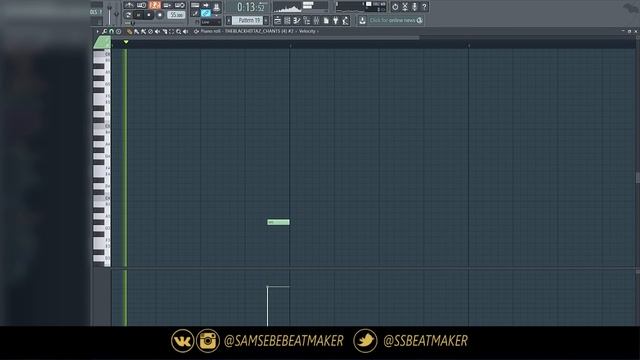Select the note's velocity bar handle
This screenshot has width=640, height=360.
pyautogui.click(x=268, y=287)
